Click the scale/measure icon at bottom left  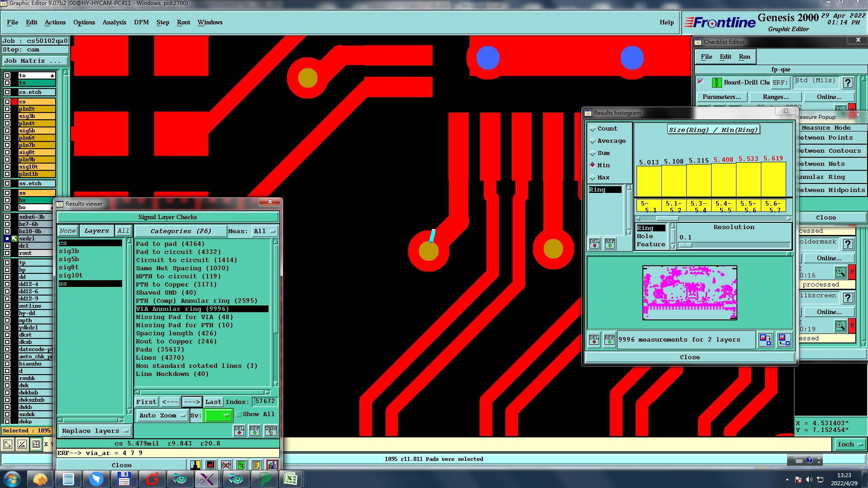point(22,445)
